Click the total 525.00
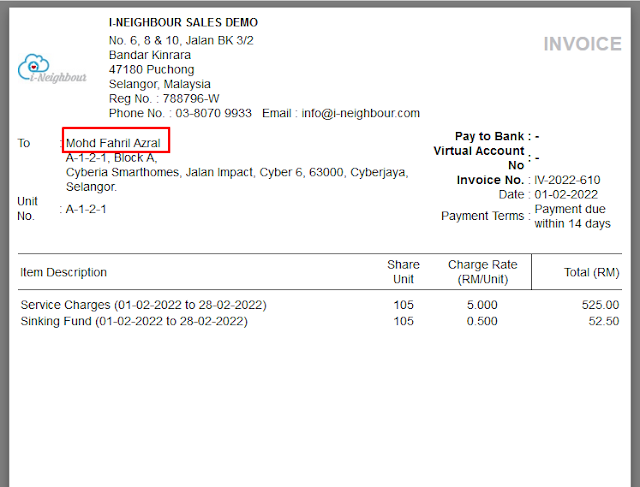640x487 pixels. click(x=600, y=305)
